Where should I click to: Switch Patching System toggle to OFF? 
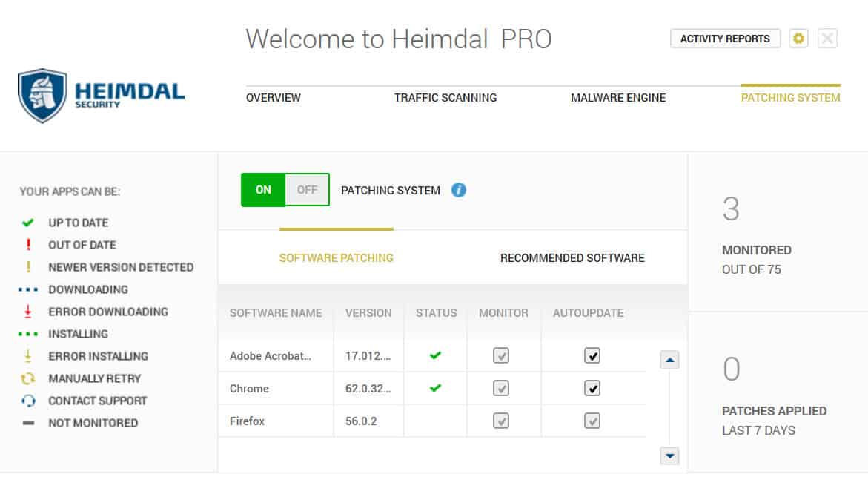pos(307,190)
